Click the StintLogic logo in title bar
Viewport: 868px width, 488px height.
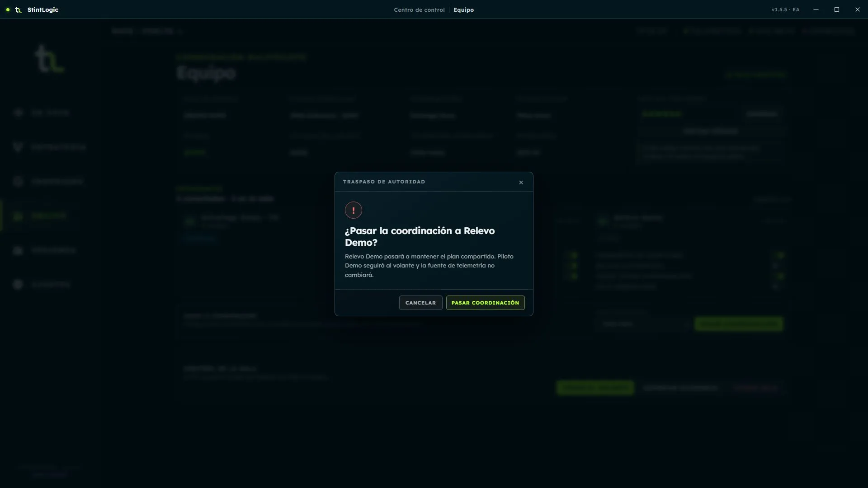click(19, 9)
